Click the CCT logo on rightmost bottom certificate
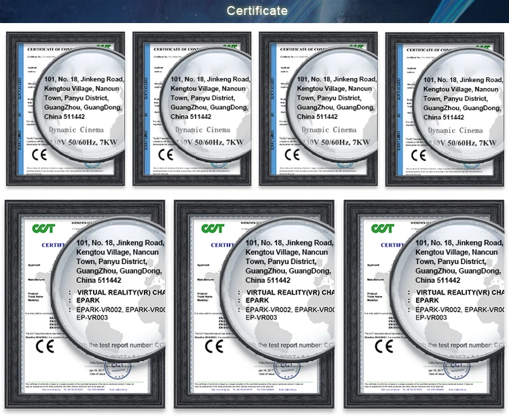Viewport: 509px width, 420px height. coord(383,229)
